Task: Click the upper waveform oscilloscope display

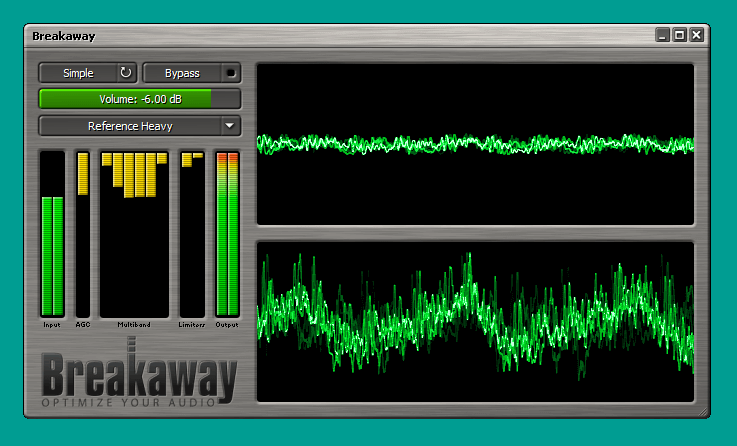Action: [475, 144]
